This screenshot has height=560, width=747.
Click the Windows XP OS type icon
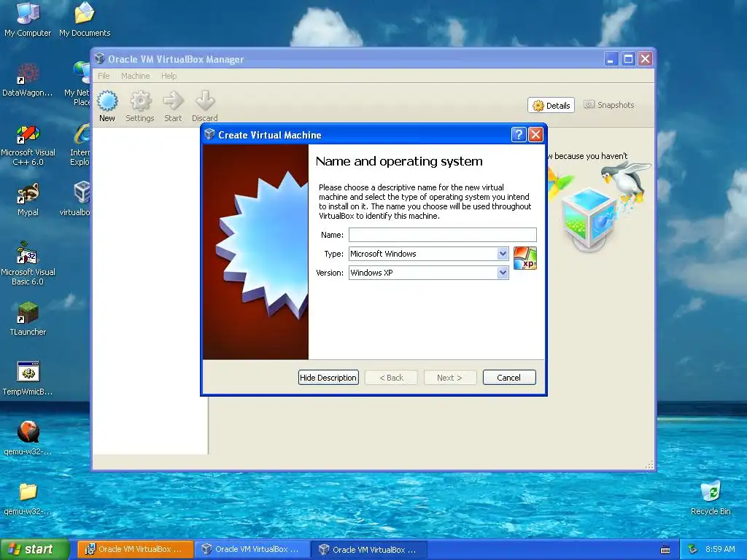click(525, 258)
